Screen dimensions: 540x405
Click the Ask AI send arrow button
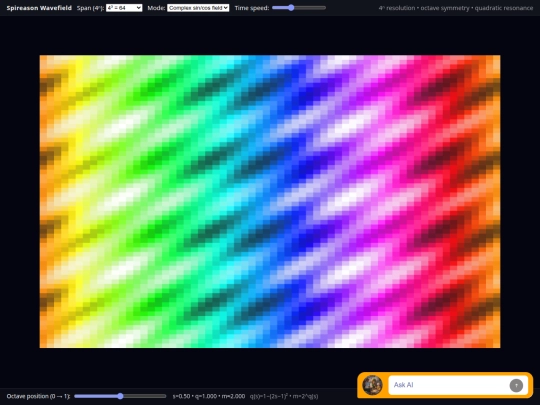click(516, 385)
